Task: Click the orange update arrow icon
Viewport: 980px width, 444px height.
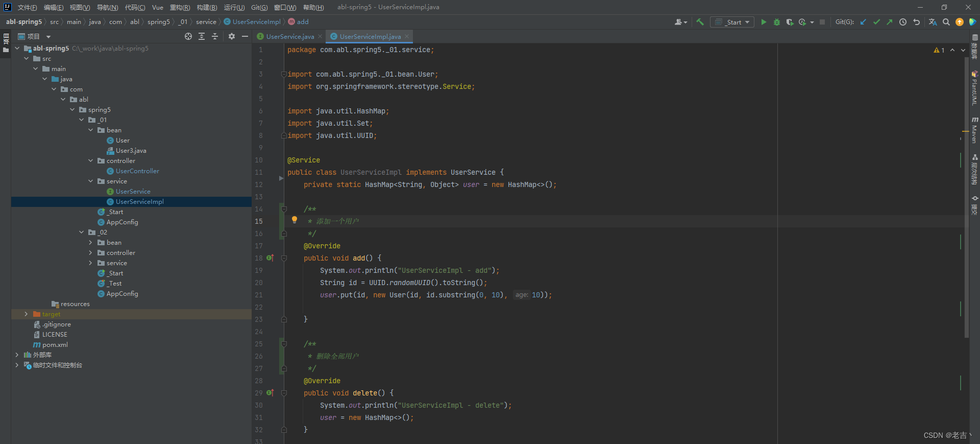Action: pos(960,22)
